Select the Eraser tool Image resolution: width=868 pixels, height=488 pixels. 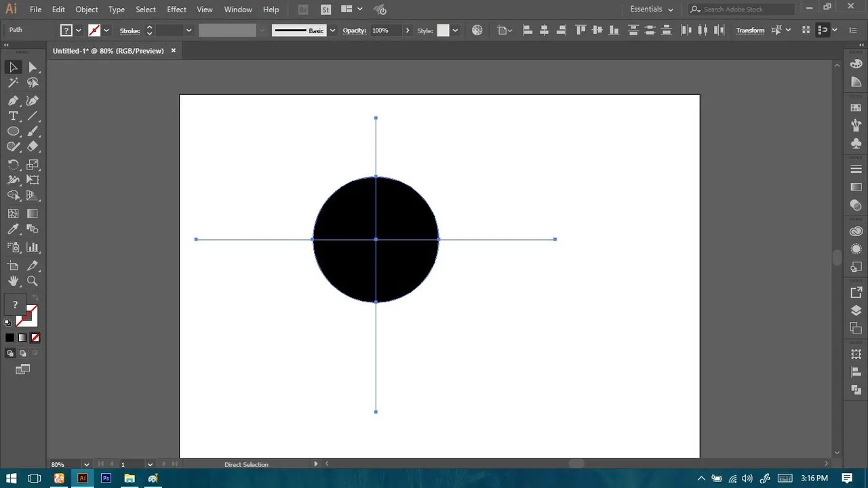coord(33,146)
